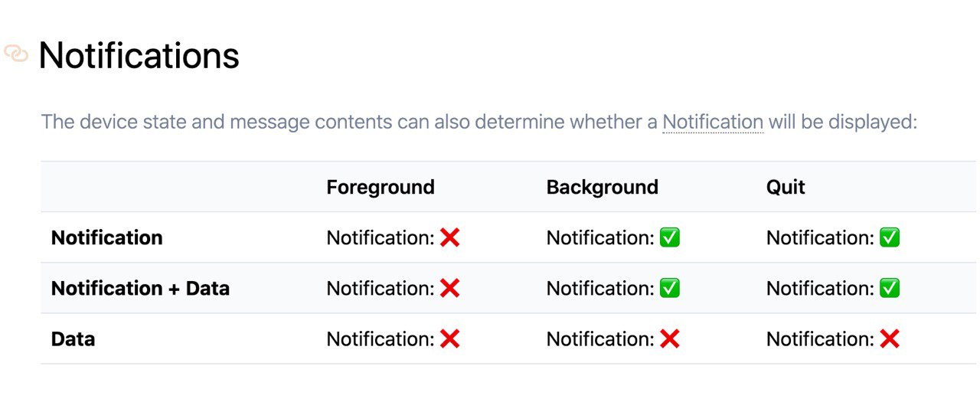This screenshot has height=399, width=980.
Task: Click green checkmark in Notification row Quit column
Action: click(890, 237)
